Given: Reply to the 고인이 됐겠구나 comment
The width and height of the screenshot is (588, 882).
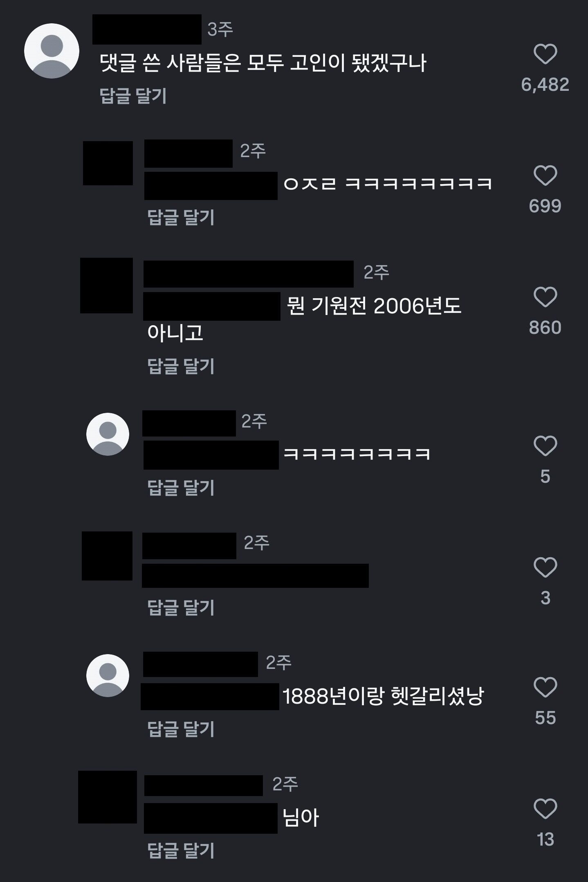Looking at the screenshot, I should 133,96.
